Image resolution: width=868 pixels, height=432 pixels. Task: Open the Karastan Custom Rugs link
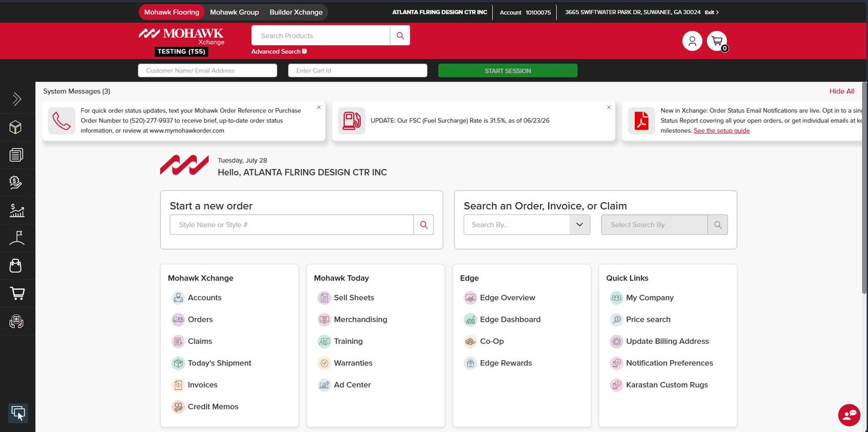coord(667,385)
